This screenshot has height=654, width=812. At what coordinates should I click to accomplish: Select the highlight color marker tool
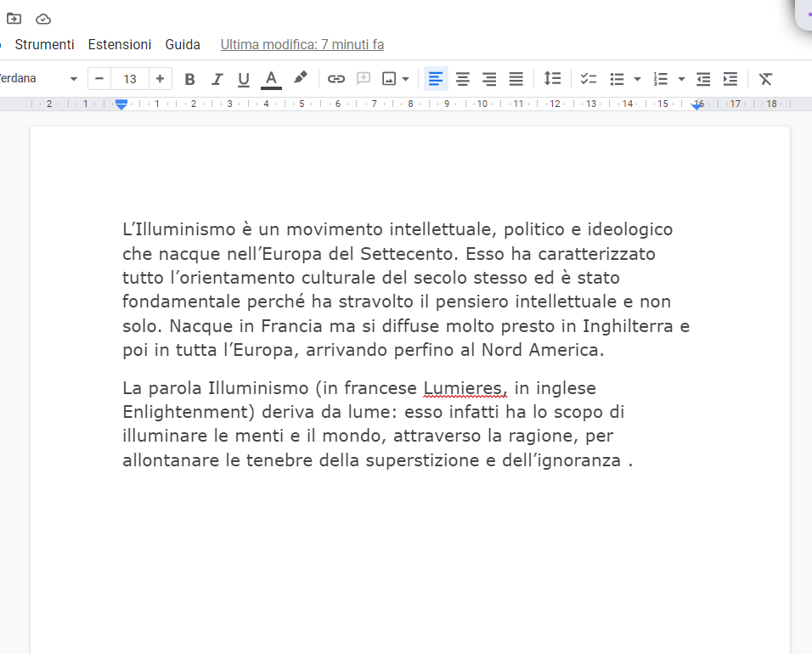pyautogui.click(x=300, y=78)
